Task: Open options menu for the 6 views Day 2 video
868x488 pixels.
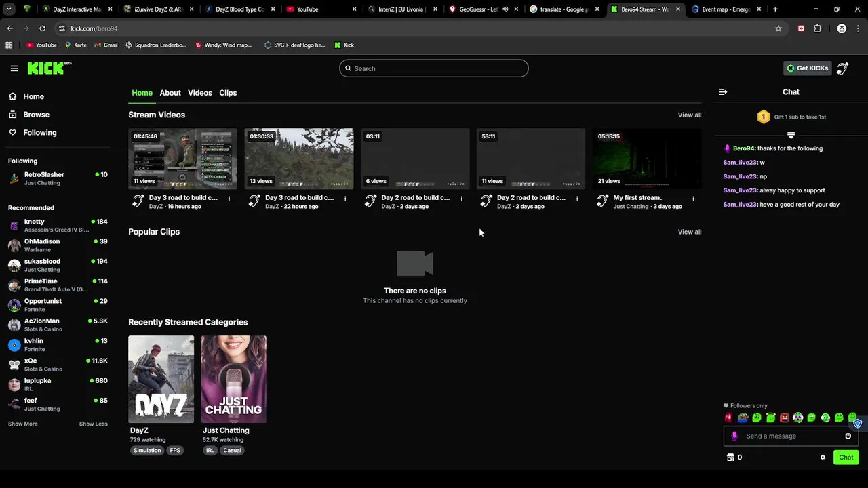Action: coord(462,199)
